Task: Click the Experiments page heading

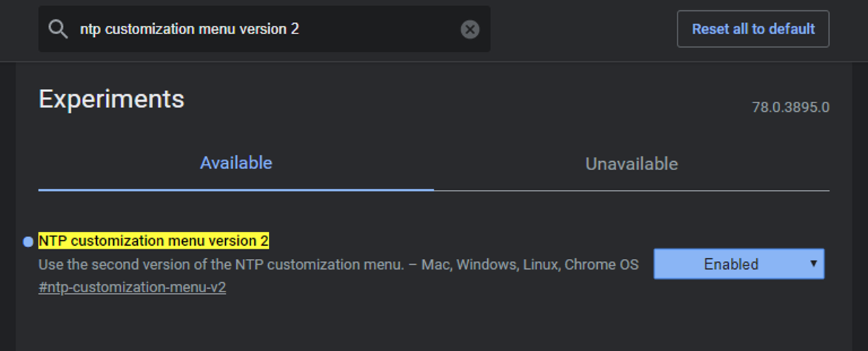Action: coord(111,99)
